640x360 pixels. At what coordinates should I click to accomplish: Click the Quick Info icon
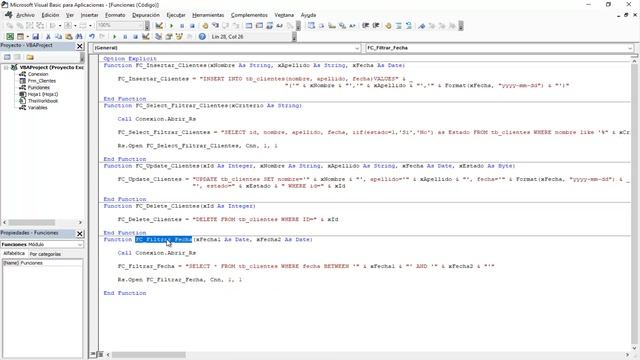[x=332, y=26]
